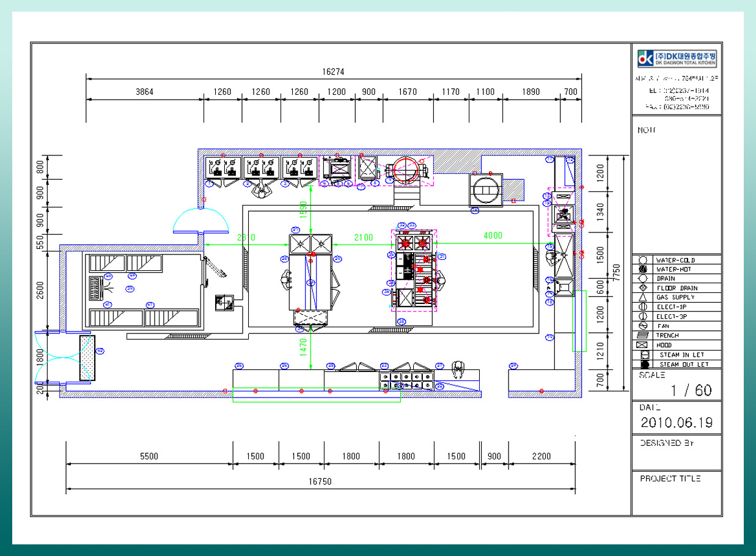Click the FLOOR DRAIN legend symbol
Screen dimensions: 756x556
pyautogui.click(x=642, y=287)
